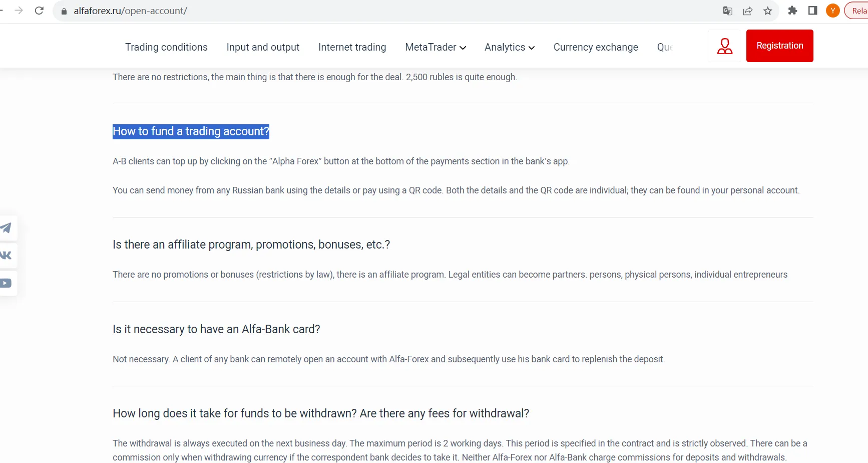Open the Chrome profile avatar

[x=833, y=11]
